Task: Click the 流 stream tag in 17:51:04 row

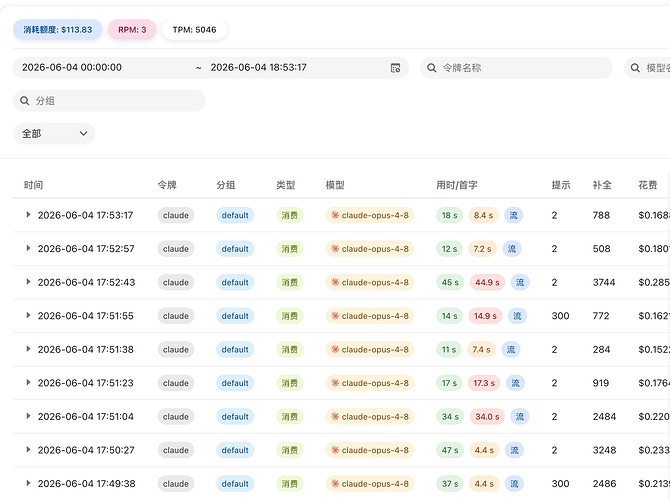Action: tap(520, 417)
